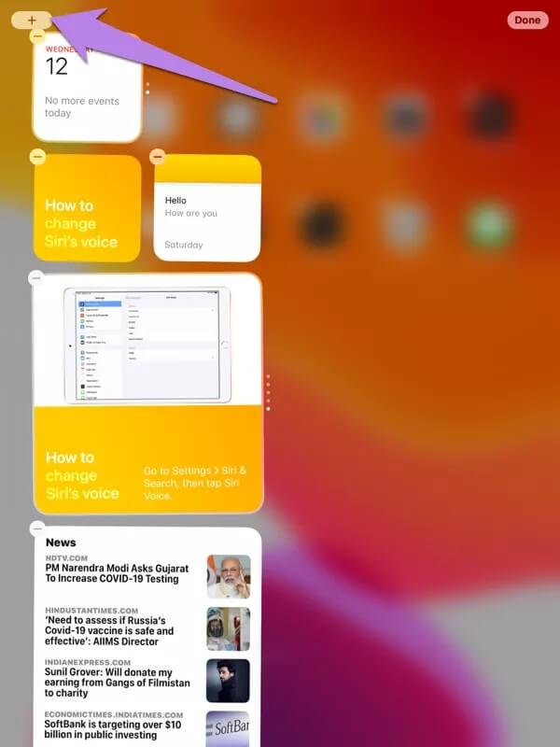Remove the small Tips widget via its minus badge
This screenshot has width=560, height=747.
(37, 157)
